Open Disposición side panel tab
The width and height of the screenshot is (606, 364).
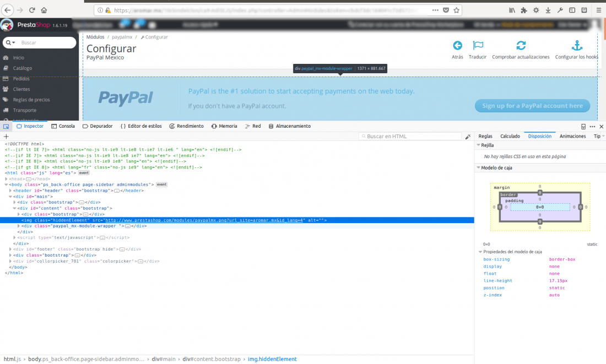(539, 137)
